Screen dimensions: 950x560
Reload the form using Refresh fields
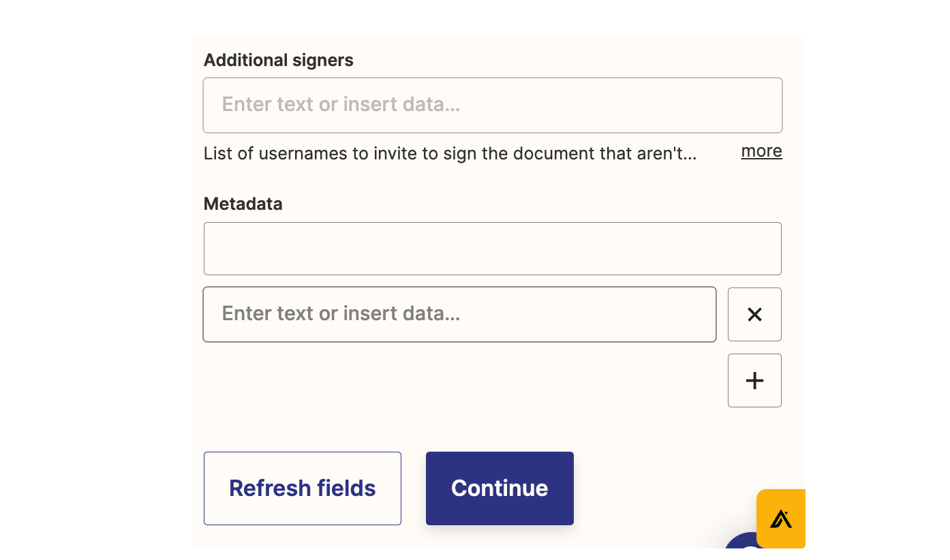(x=302, y=488)
